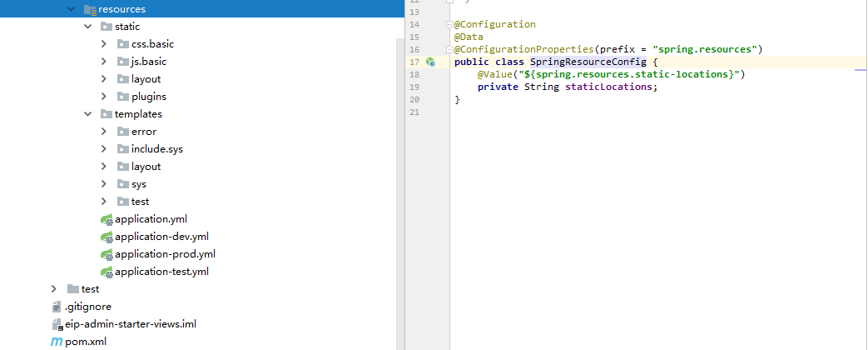Select the templates folder label
This screenshot has width=868, height=350.
(x=138, y=113)
